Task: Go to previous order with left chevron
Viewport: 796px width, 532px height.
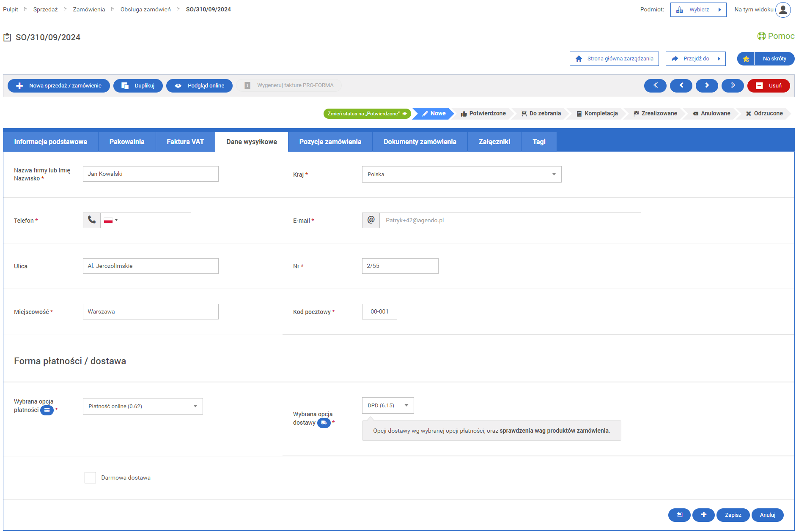Action: 681,85
